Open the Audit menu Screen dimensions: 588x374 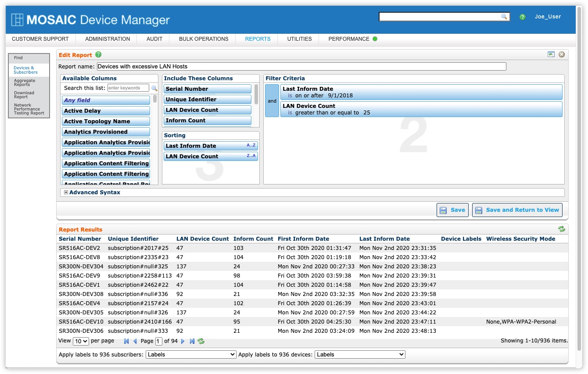[x=154, y=39]
